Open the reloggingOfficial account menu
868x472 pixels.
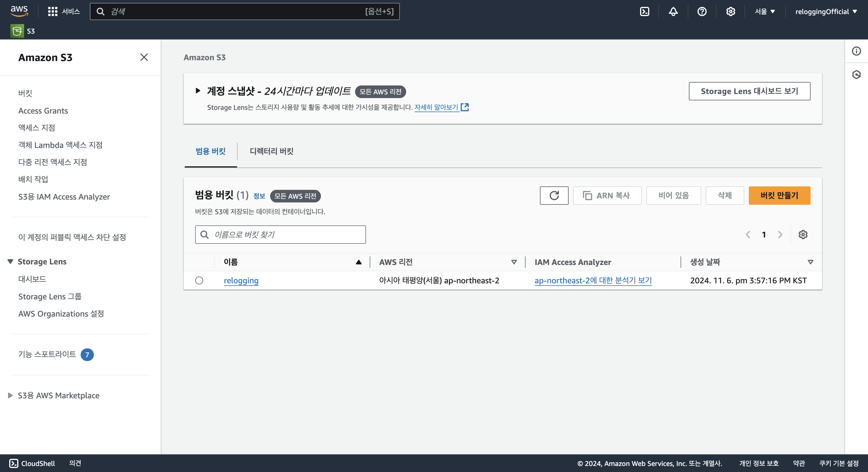tap(826, 11)
